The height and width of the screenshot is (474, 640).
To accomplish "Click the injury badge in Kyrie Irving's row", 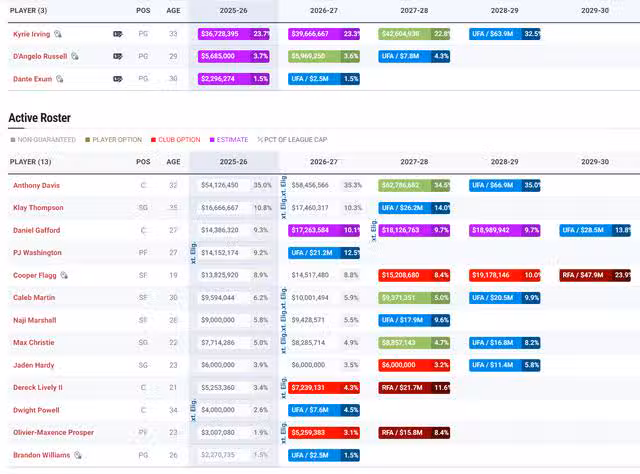I will [118, 34].
